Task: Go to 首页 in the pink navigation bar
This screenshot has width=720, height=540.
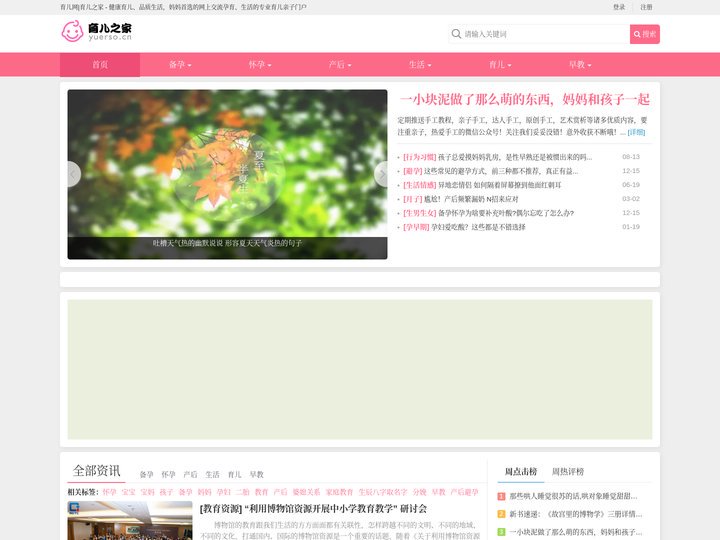Action: [100, 65]
